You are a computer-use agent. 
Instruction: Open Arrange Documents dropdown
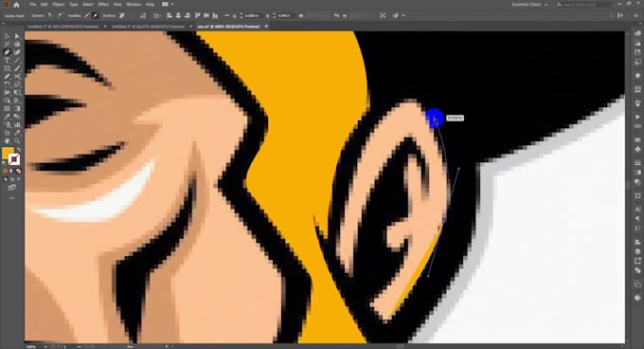tap(168, 4)
